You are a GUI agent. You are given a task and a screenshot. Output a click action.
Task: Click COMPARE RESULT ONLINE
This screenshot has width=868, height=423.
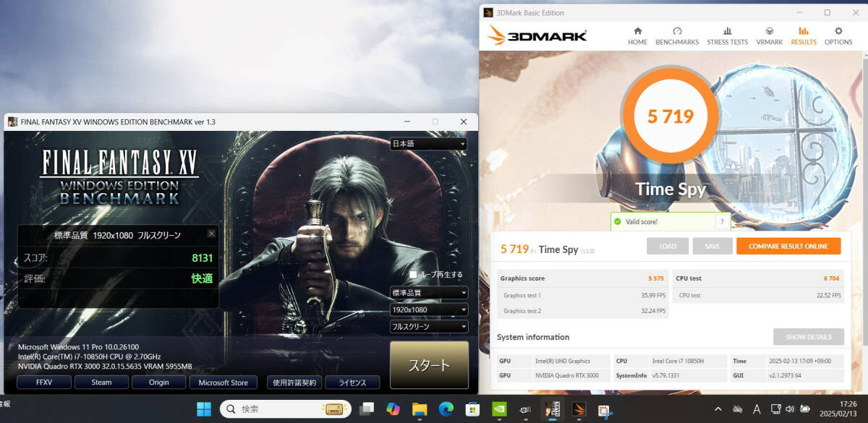[788, 246]
